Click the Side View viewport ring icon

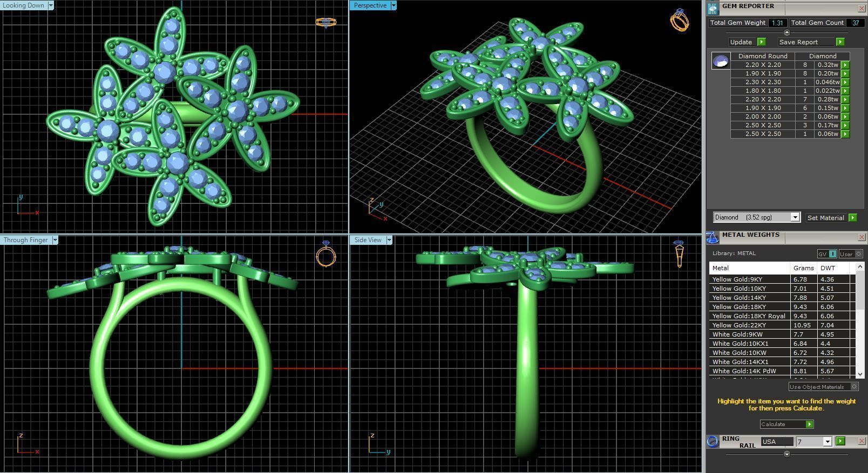point(679,254)
